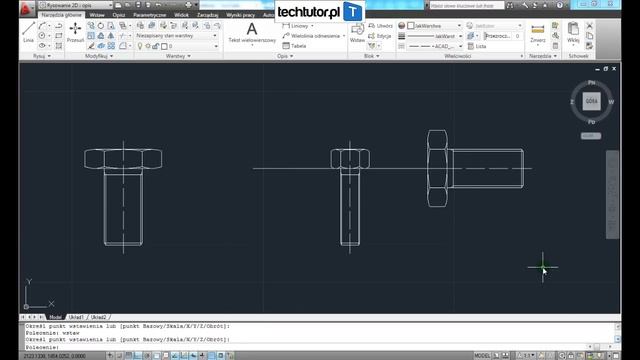Select the trim tool in Modyfikuj panel
This screenshot has height=360, width=640.
click(122, 36)
